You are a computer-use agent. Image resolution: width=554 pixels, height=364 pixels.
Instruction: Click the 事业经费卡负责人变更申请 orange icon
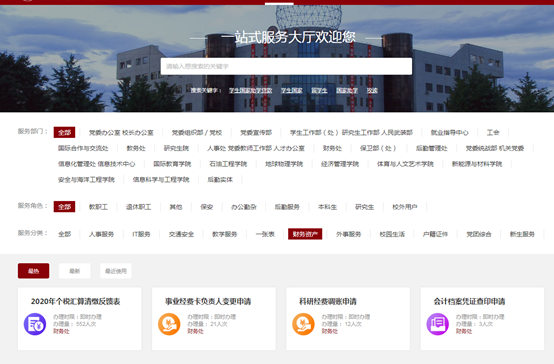169,324
